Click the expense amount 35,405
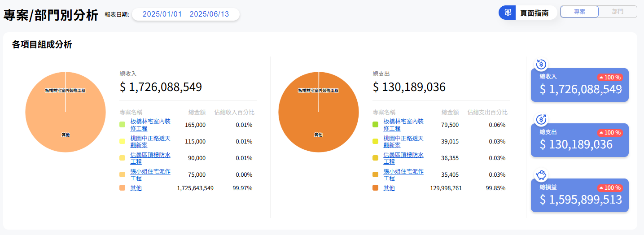Screen dimensions: 644x235 (x=450, y=174)
